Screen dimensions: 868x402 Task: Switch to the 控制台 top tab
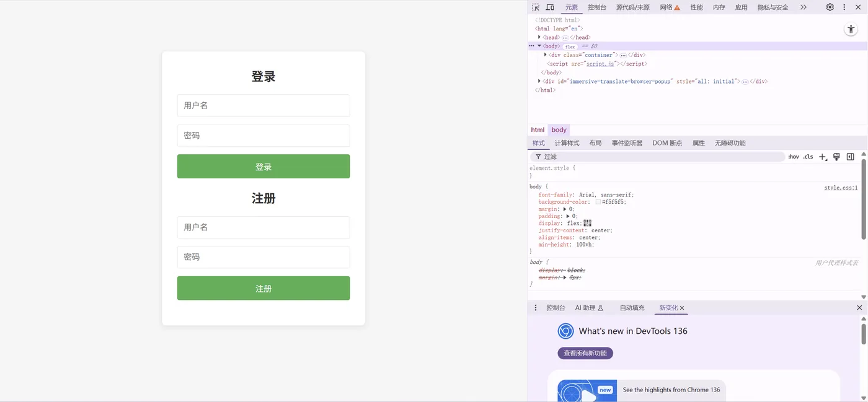pyautogui.click(x=597, y=7)
